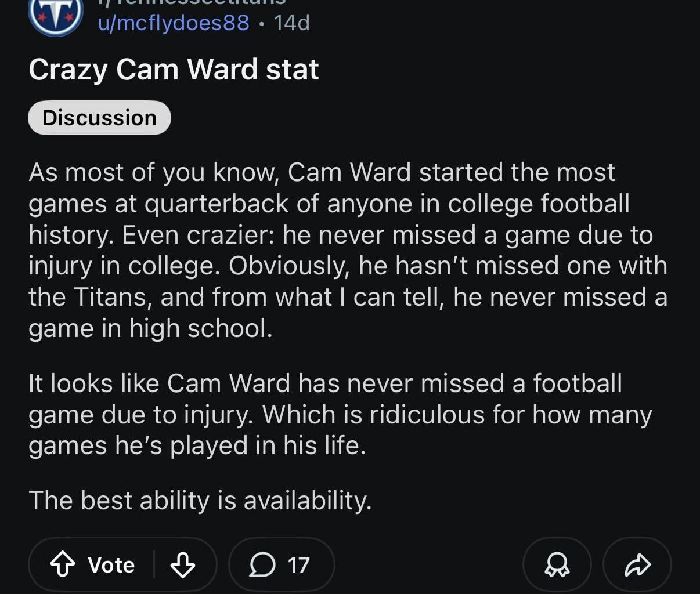Click the paragraph starting 'It looks like Cam Ward'
The image size is (700, 594).
click(x=340, y=414)
